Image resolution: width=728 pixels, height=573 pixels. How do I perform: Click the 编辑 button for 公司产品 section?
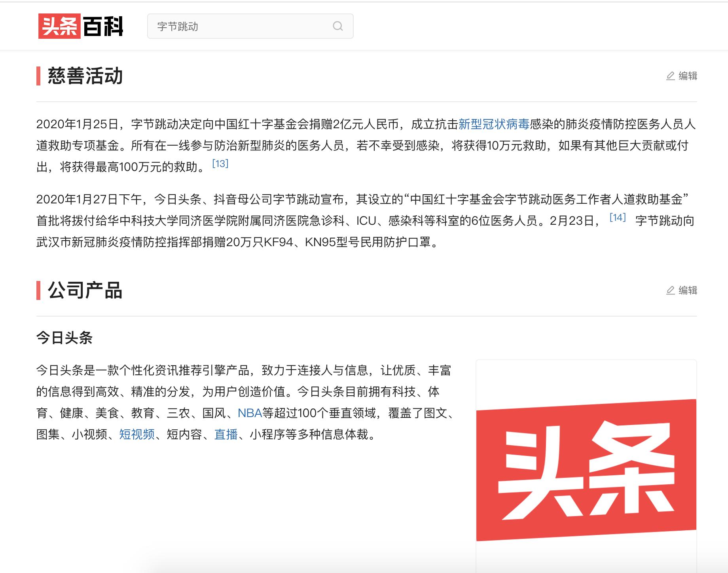688,290
